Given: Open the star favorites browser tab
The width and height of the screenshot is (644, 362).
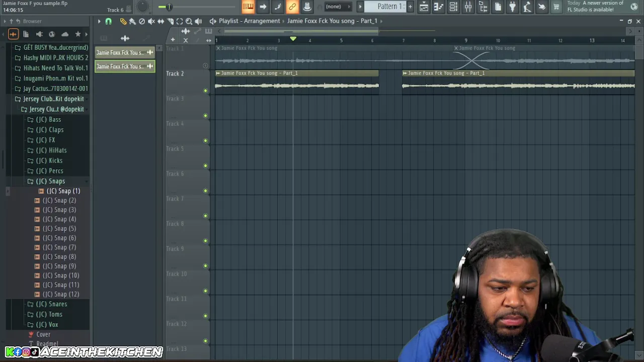Looking at the screenshot, I should tap(77, 34).
